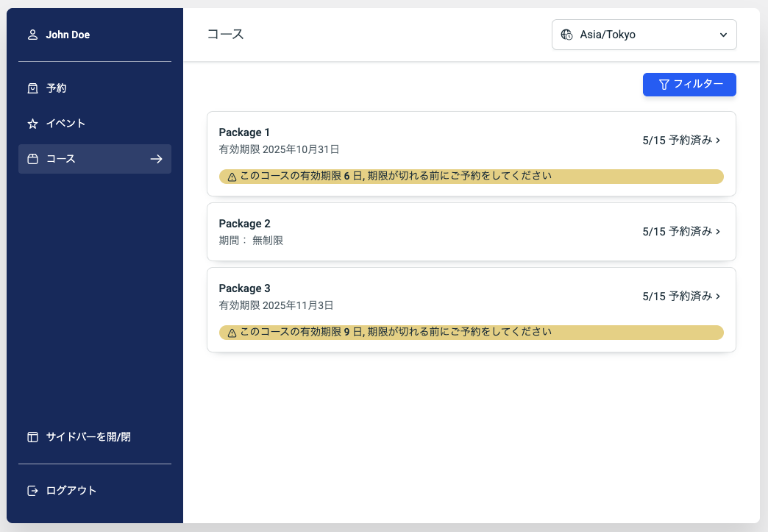Click the warning triangle icon in Package 3

[232, 333]
